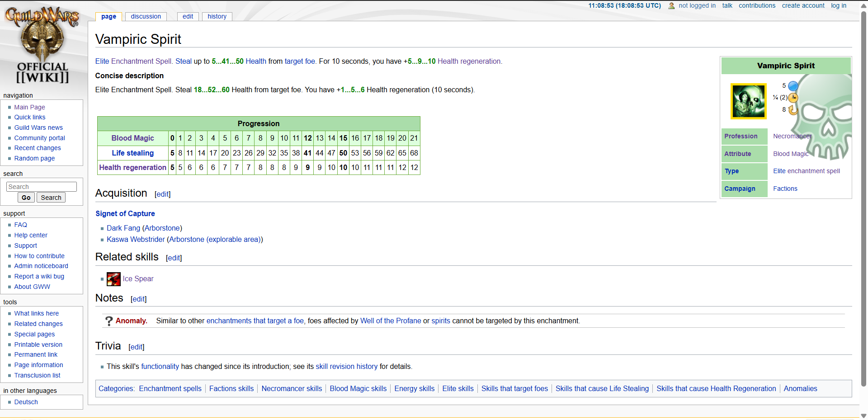Click the scrollbar down arrow

(x=863, y=416)
